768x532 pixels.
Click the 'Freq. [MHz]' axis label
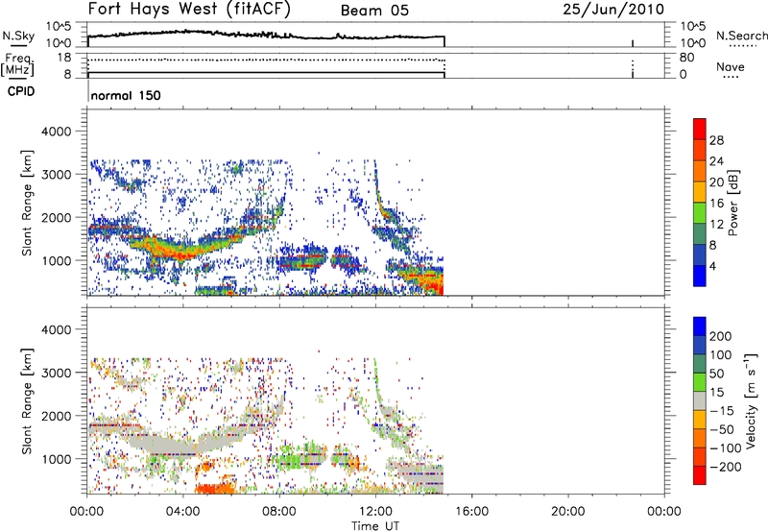(x=17, y=65)
